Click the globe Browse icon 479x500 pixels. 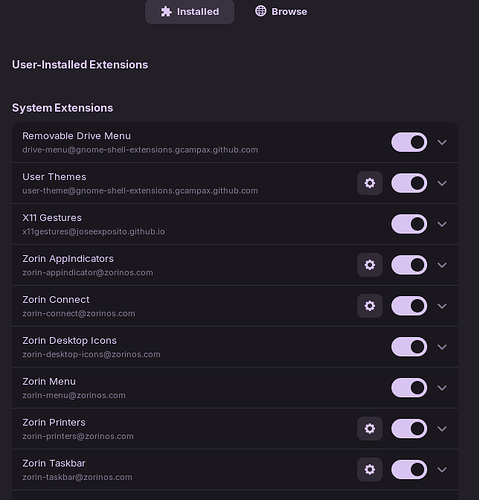click(261, 11)
